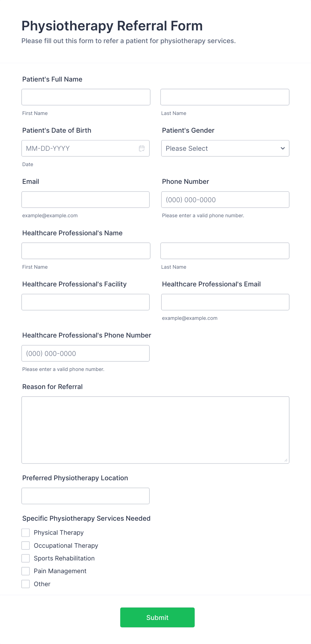Click the MM-DD-YYYY date of birth field
Viewport: 311px width, 644px height.
(x=86, y=148)
